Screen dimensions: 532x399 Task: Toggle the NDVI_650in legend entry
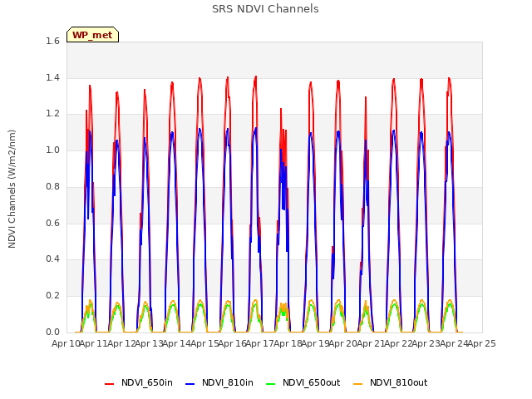[x=139, y=382]
